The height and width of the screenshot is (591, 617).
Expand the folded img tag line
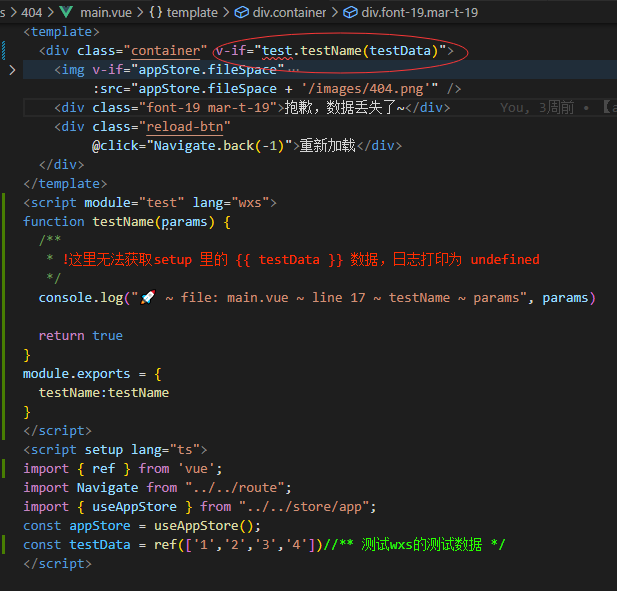pos(11,70)
